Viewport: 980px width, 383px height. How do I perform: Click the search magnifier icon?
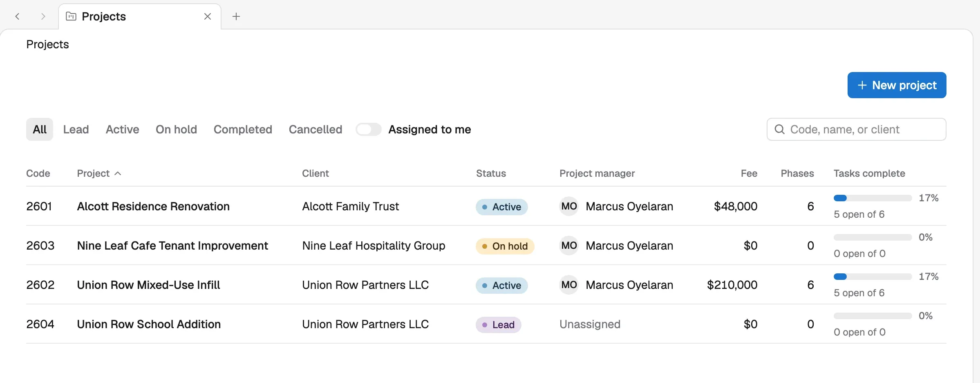coord(780,129)
